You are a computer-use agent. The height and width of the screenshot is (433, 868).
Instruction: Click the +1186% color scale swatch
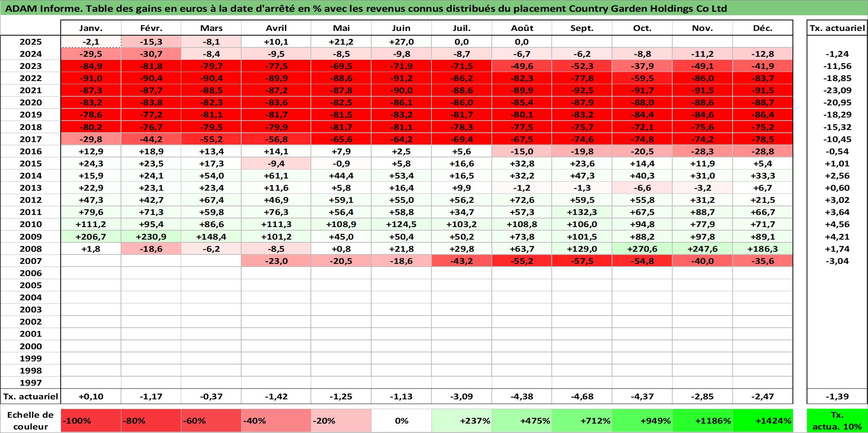[702, 421]
